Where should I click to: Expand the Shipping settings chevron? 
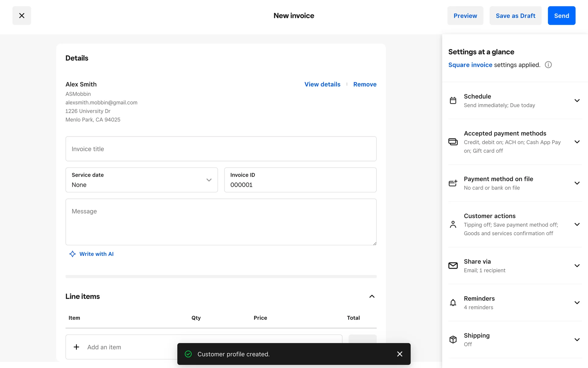[577, 339]
